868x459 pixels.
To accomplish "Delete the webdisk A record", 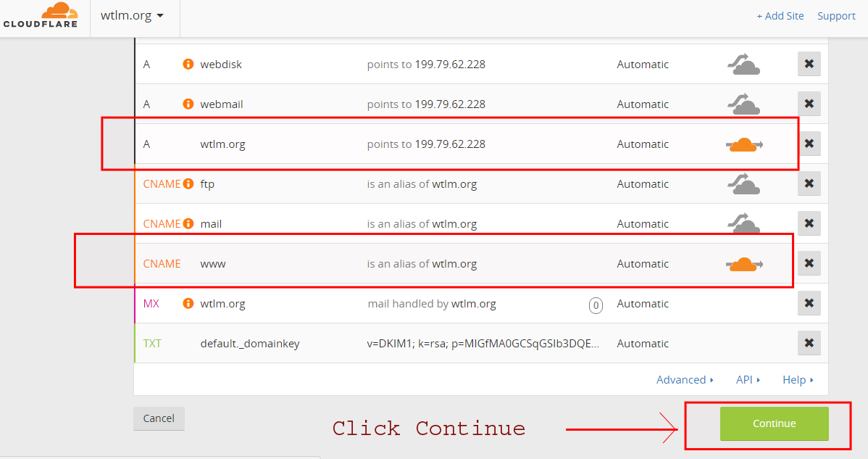I will (x=809, y=64).
